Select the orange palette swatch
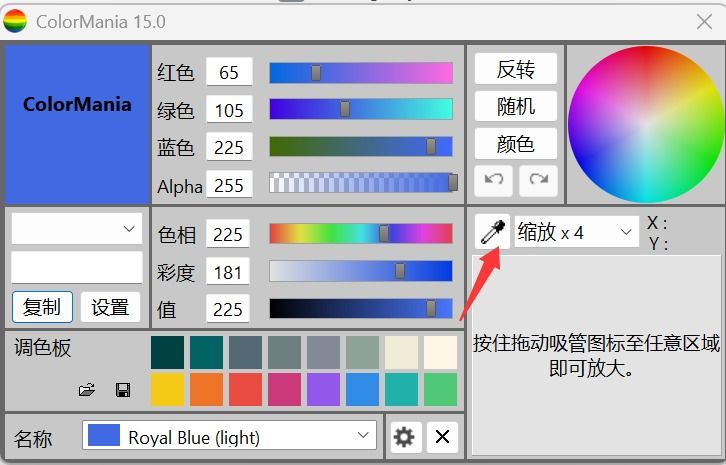The image size is (726, 465). 207,390
